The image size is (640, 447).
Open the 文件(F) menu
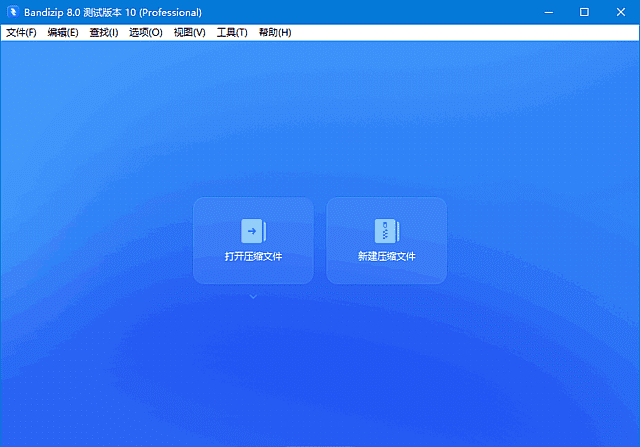(21, 33)
